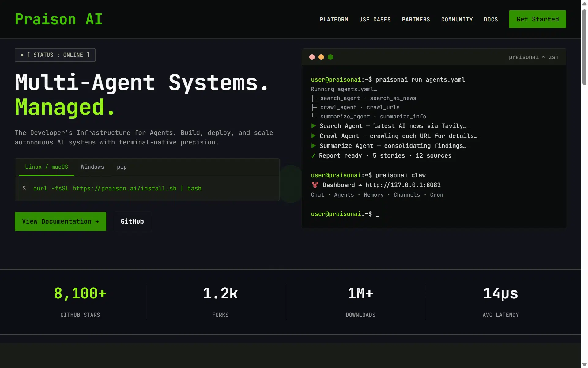This screenshot has height=368, width=588.
Task: Click the View Documentation button
Action: coord(60,221)
